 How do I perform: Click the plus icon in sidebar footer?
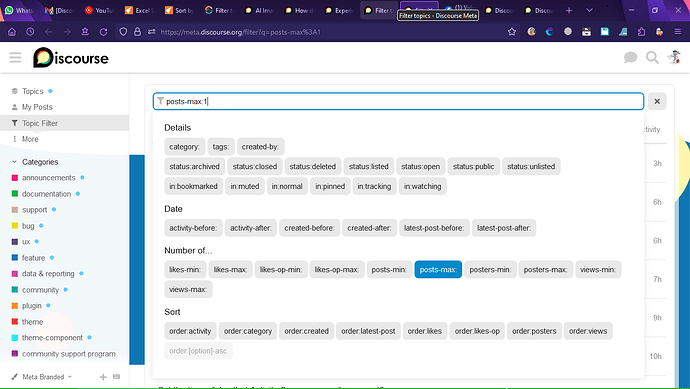tap(103, 377)
